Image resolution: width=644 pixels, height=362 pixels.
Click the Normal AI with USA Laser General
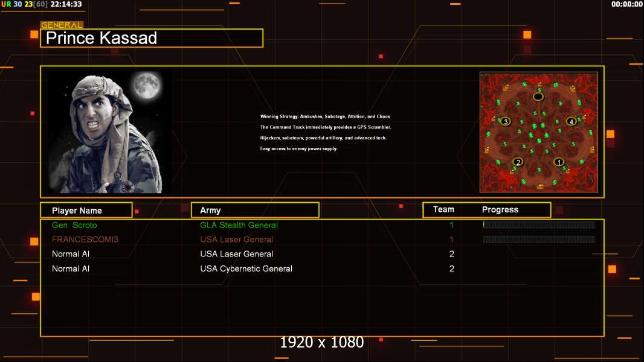click(x=71, y=254)
